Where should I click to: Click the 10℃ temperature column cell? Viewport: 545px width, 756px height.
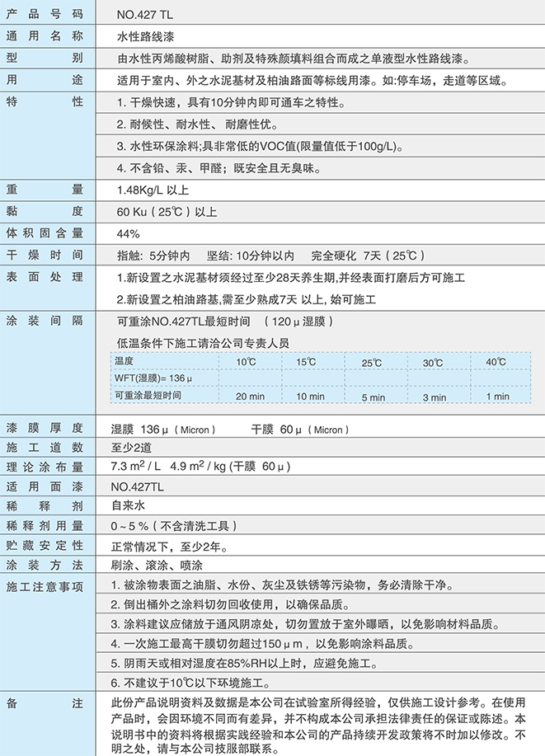(x=246, y=362)
